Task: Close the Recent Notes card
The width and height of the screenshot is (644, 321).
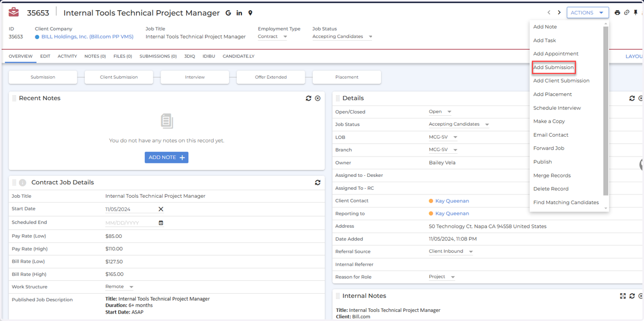Action: click(x=318, y=98)
